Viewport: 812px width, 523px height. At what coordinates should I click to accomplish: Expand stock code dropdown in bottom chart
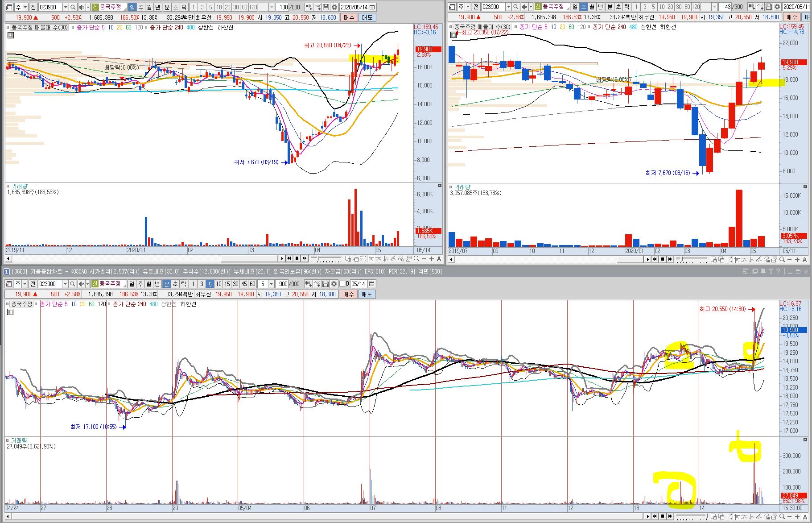[x=65, y=284]
